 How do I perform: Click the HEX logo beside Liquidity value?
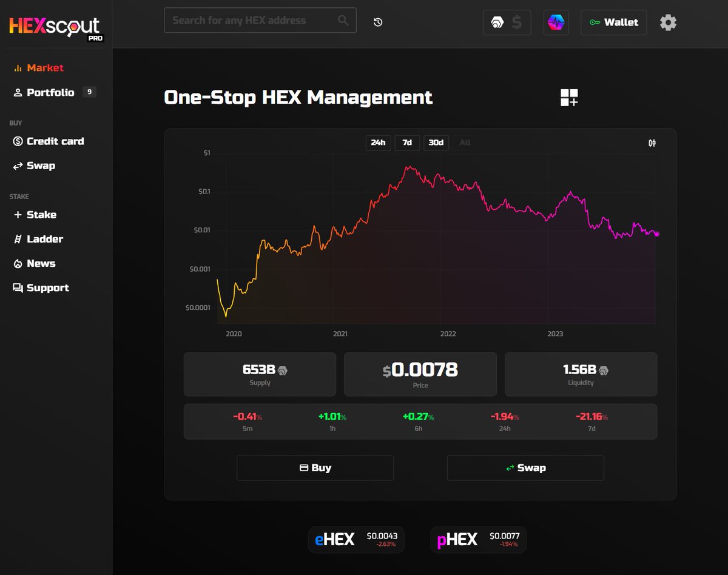(604, 370)
